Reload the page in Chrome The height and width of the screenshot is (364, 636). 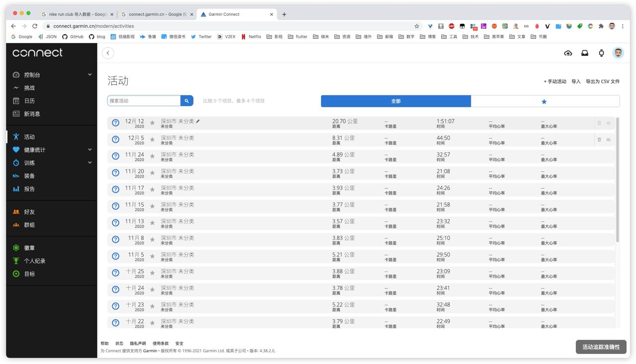pos(35,26)
